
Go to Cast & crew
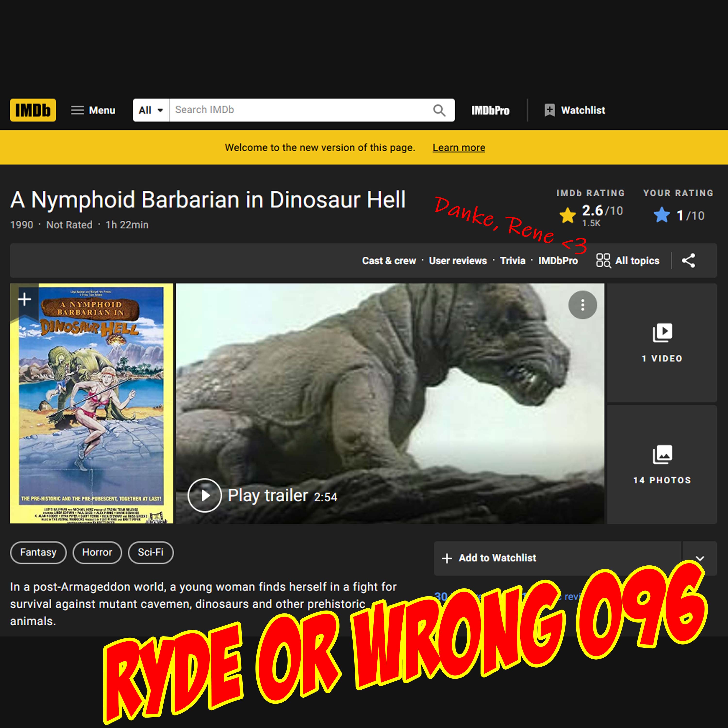click(x=389, y=260)
